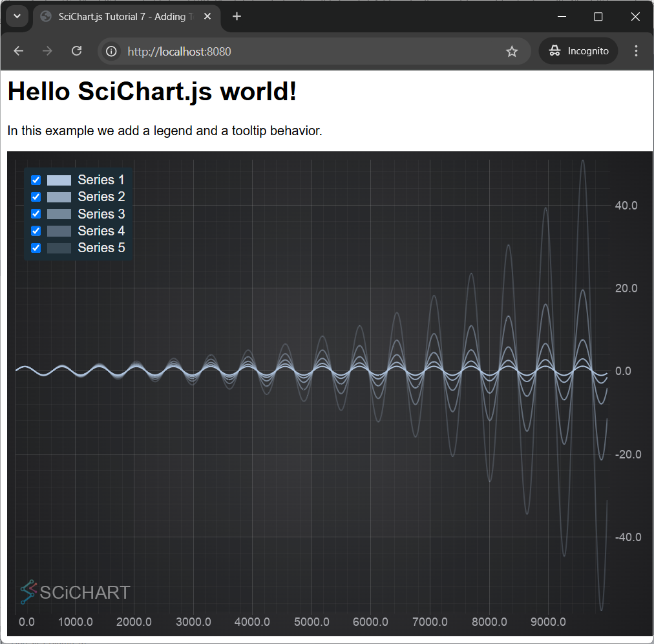
Task: Disable the Series 5 checkbox
Action: [x=36, y=248]
